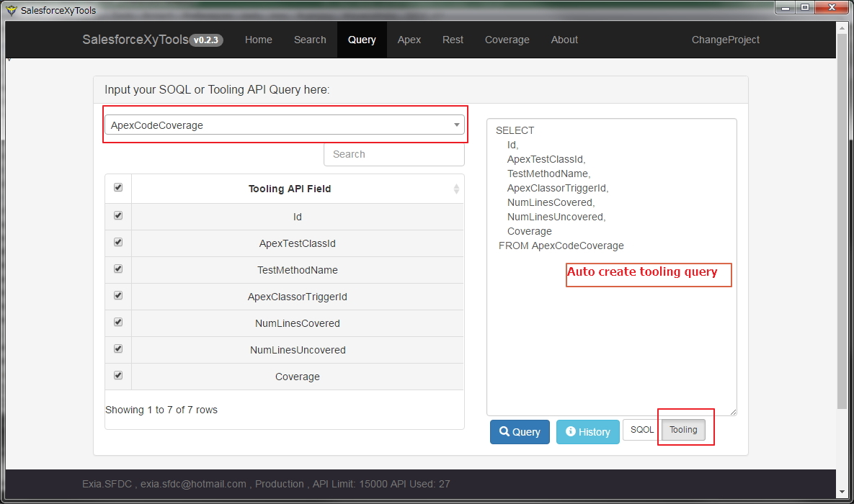Open the ApexCodeCoverage object dropdown
This screenshot has width=854, height=504.
[284, 125]
